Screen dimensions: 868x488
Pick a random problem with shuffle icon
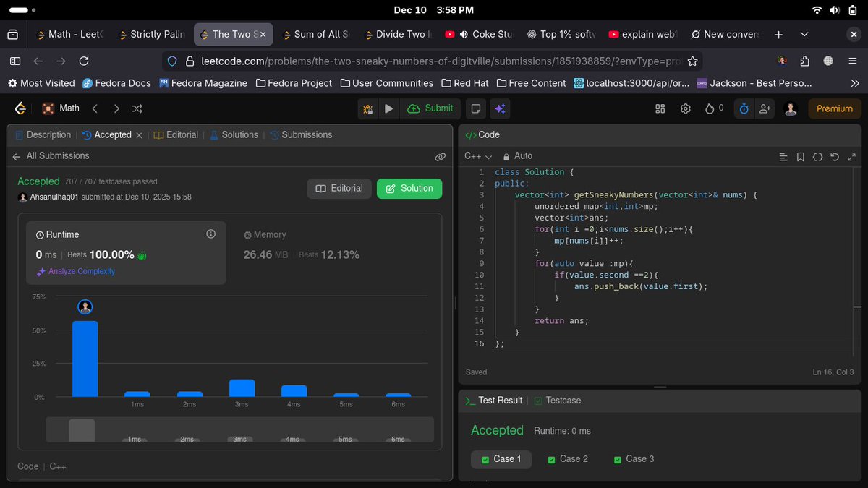pyautogui.click(x=137, y=108)
